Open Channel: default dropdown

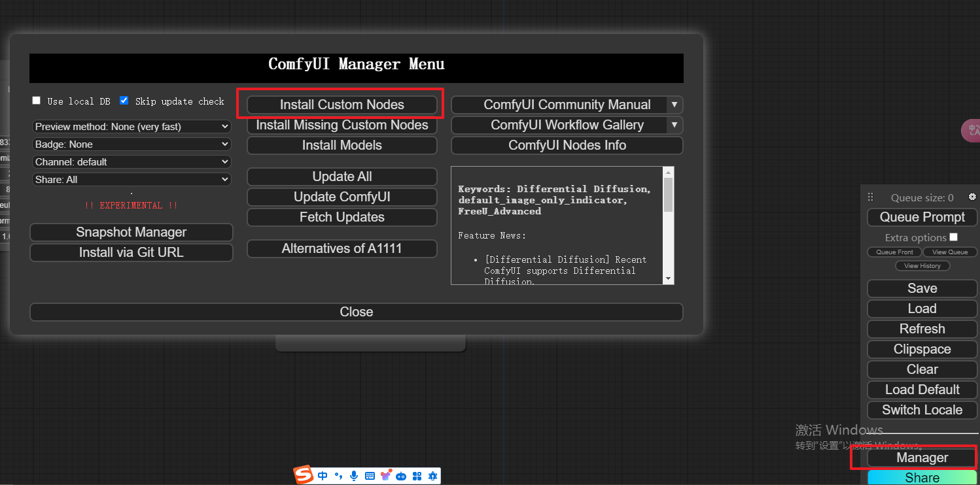click(x=131, y=161)
